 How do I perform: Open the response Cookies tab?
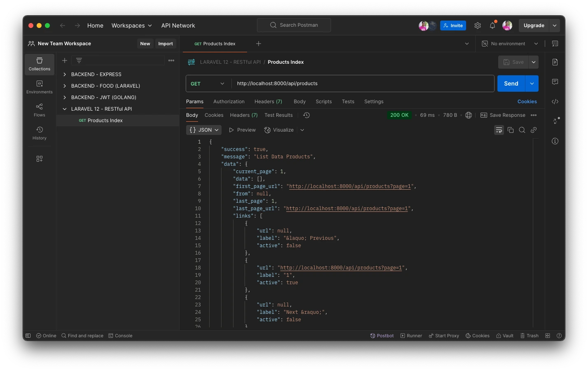coord(214,115)
